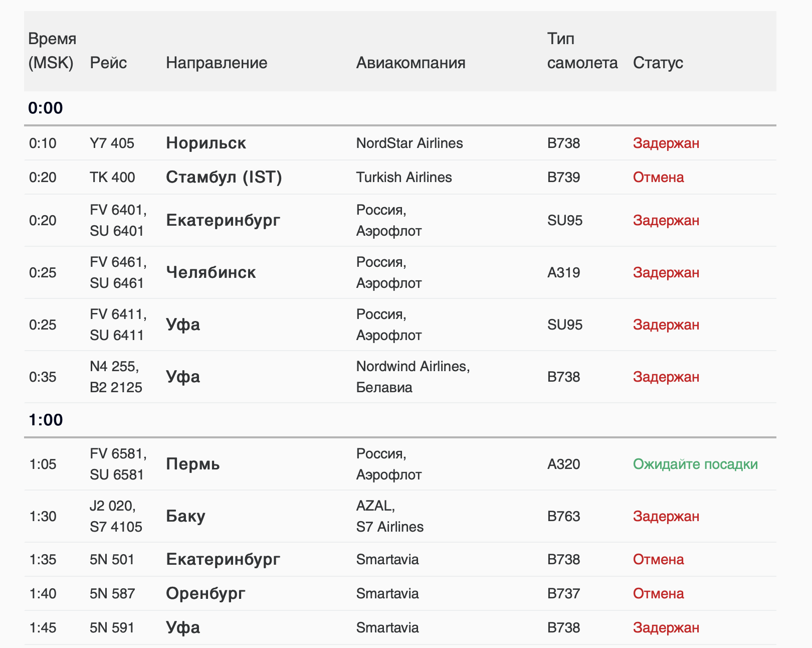Click the Авиакомпания column header
The image size is (812, 648).
click(x=411, y=63)
